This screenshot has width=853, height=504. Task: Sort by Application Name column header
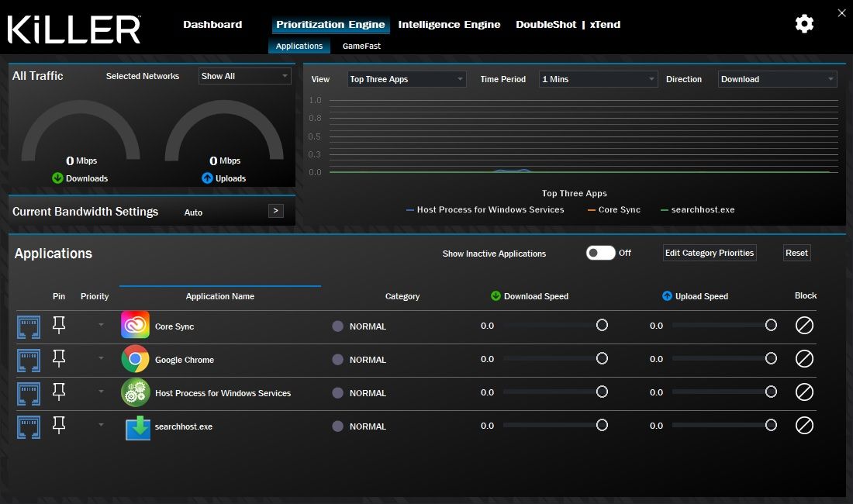click(x=219, y=296)
